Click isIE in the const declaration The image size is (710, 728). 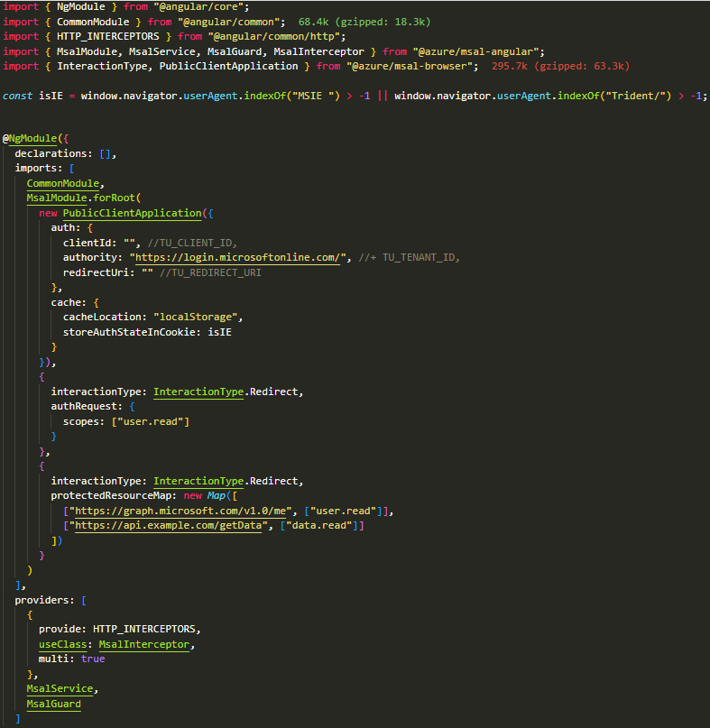[51, 97]
